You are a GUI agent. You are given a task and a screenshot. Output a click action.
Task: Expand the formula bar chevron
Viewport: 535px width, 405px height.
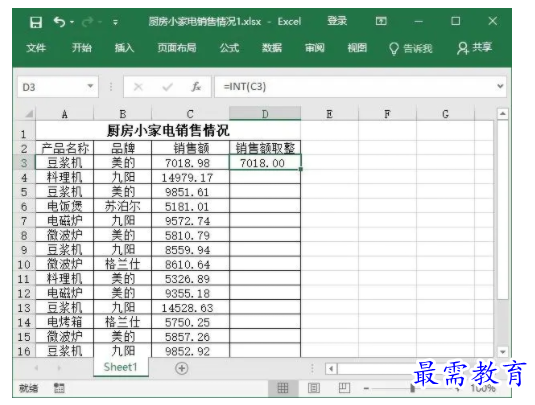tap(500, 86)
